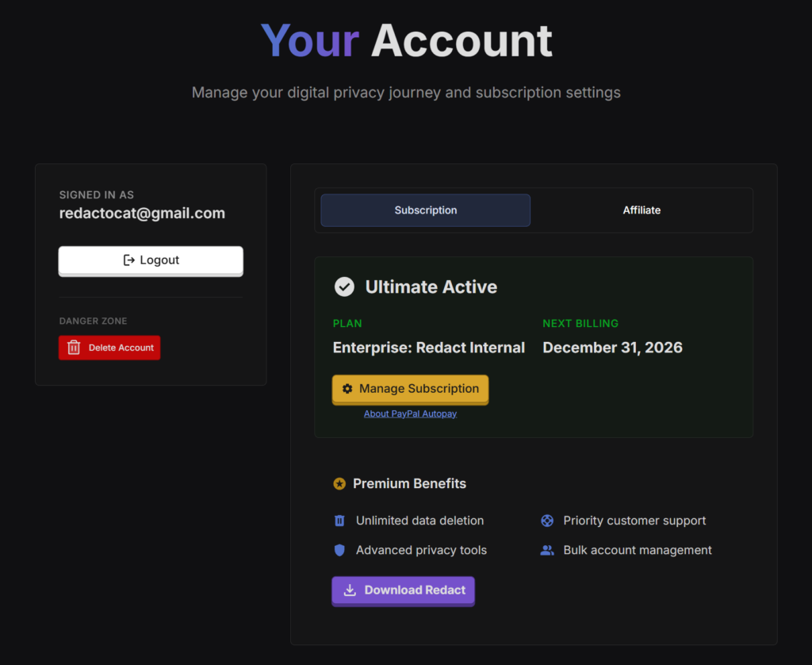Open the About PayPal Autopay link
The width and height of the screenshot is (812, 665).
point(410,413)
